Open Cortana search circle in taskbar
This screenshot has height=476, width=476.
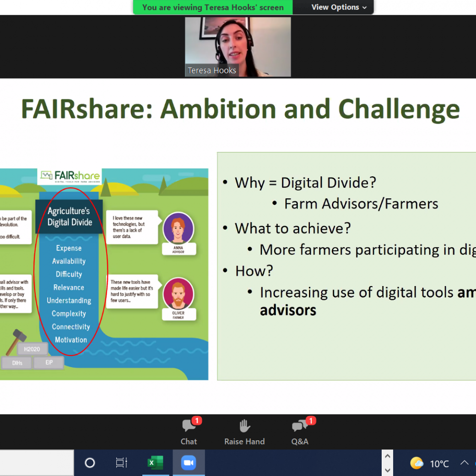tap(90, 463)
